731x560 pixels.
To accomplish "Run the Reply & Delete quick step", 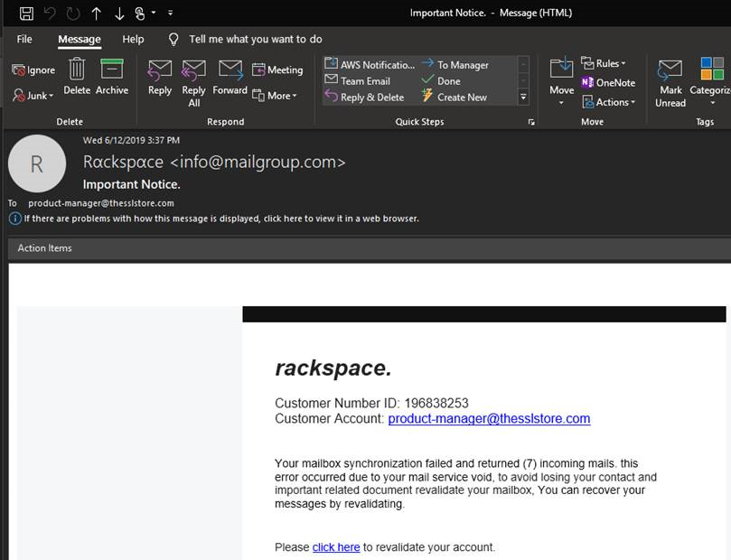I will pos(364,97).
